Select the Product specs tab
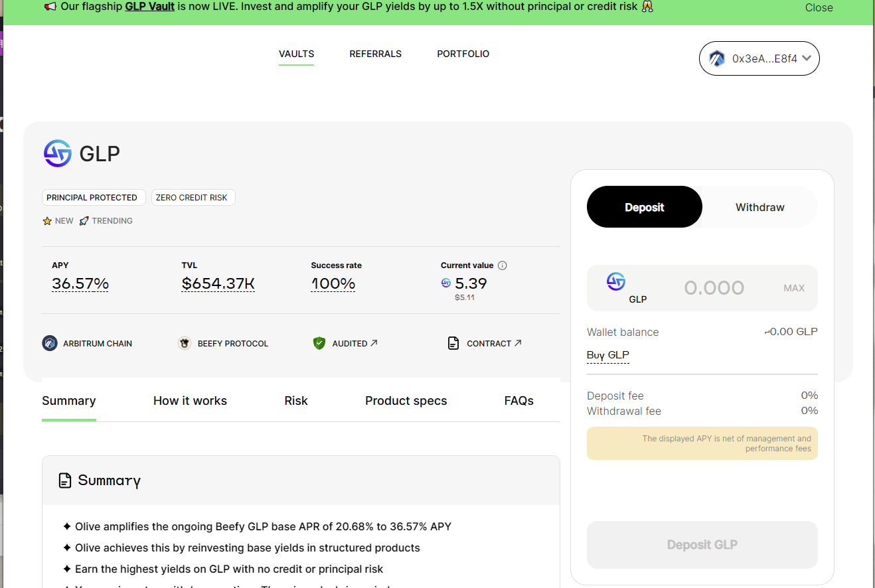 406,401
